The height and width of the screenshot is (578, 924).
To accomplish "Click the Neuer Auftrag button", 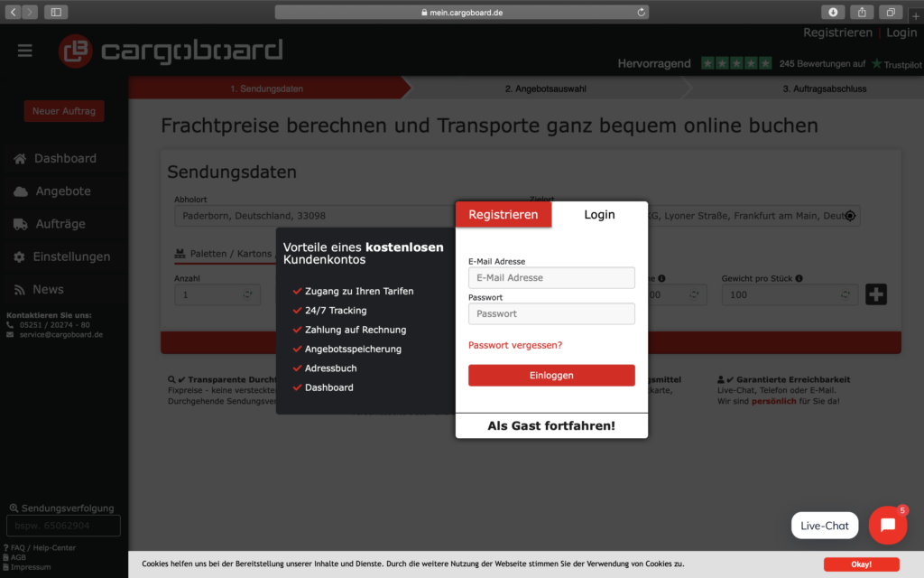I will click(x=64, y=111).
